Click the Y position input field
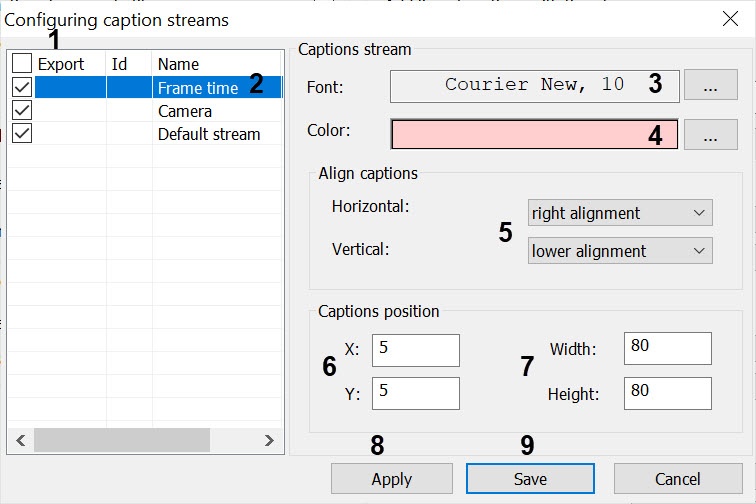 415,393
